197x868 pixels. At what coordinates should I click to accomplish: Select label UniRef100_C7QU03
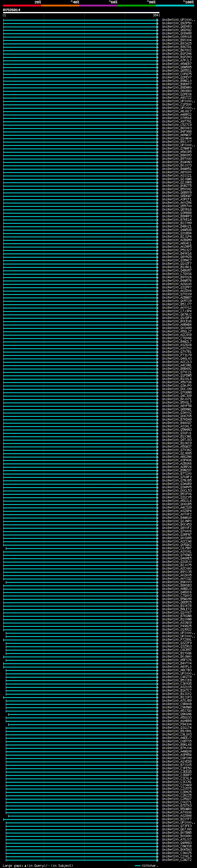pyautogui.click(x=176, y=596)
